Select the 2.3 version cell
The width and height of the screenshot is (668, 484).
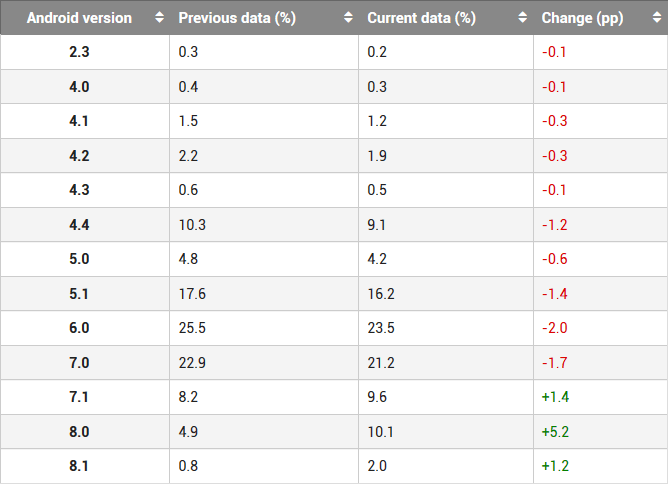click(x=79, y=52)
